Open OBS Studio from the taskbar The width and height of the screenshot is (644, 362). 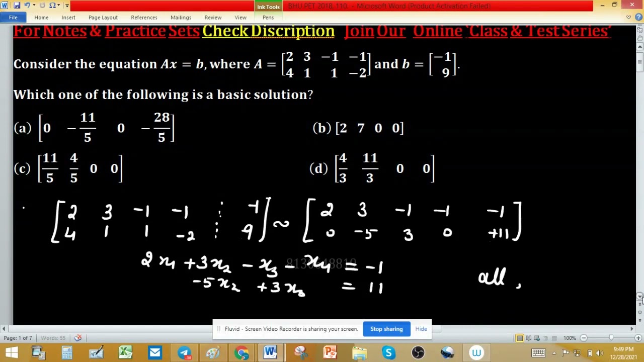[418, 352]
